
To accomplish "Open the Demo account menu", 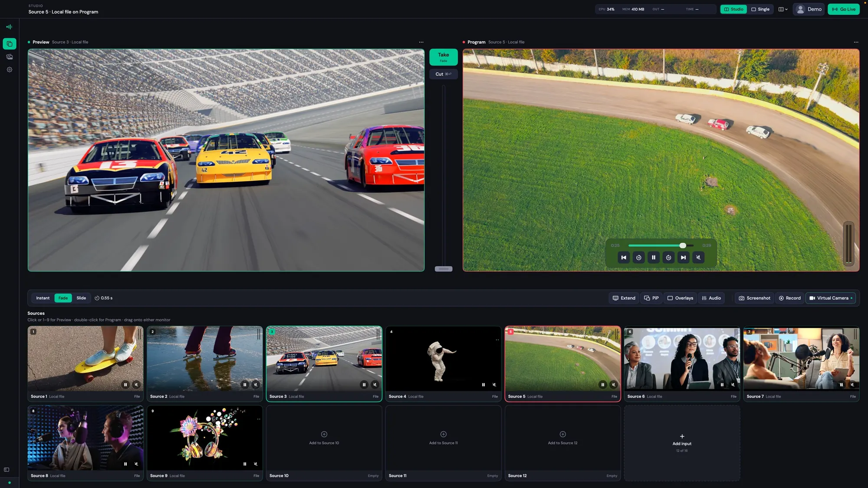I will (809, 9).
